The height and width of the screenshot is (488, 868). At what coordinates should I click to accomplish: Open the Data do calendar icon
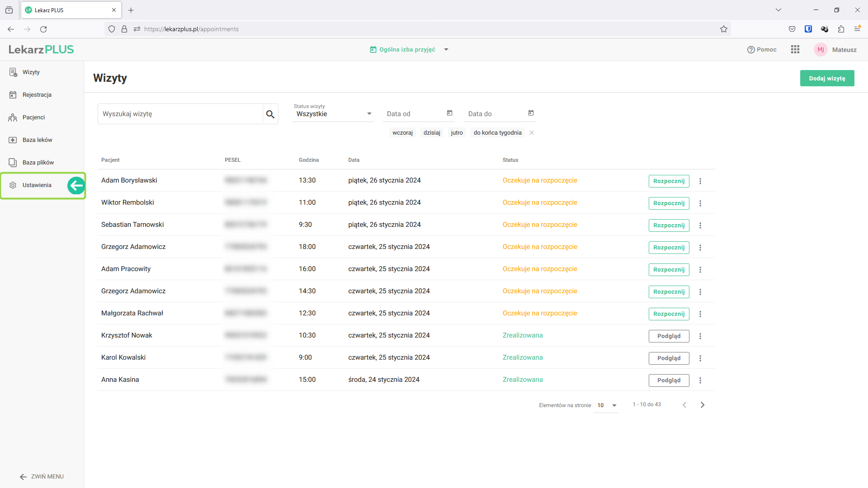point(531,113)
